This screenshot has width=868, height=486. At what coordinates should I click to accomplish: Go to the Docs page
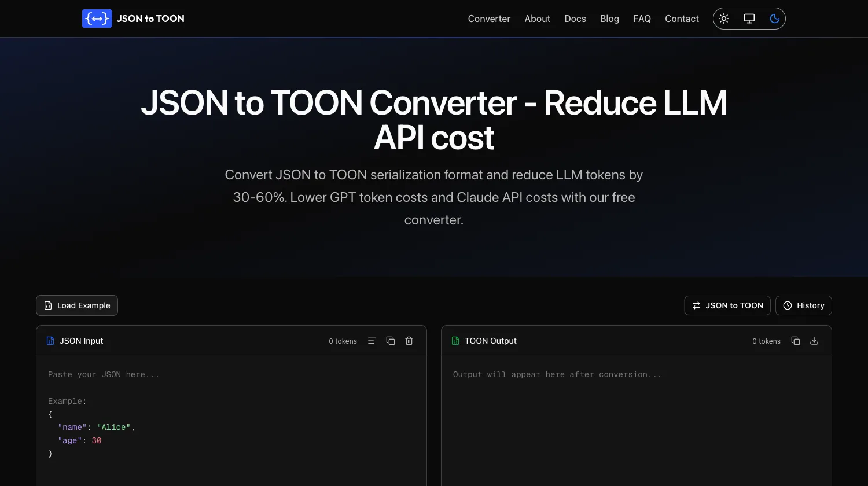tap(575, 19)
